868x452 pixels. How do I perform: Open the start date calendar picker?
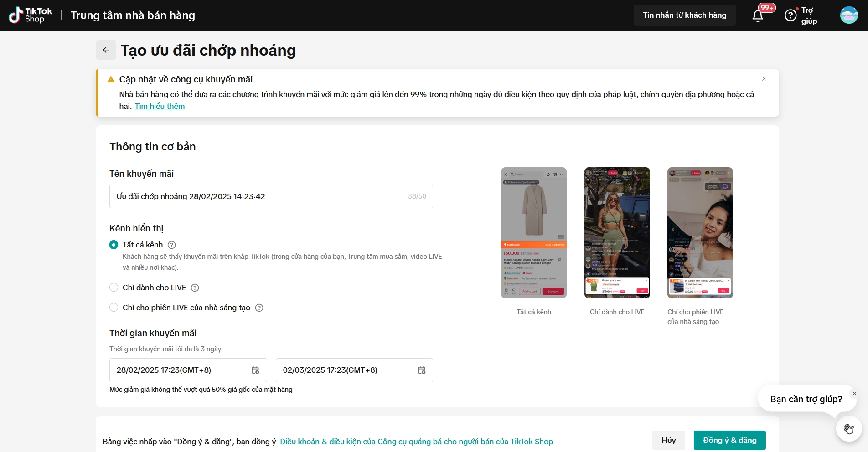[255, 370]
